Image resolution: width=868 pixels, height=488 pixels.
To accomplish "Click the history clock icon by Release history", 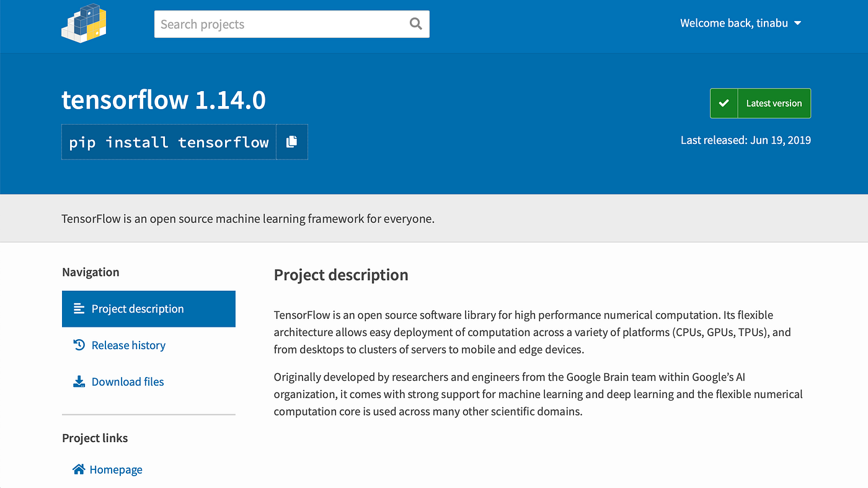I will (x=79, y=344).
